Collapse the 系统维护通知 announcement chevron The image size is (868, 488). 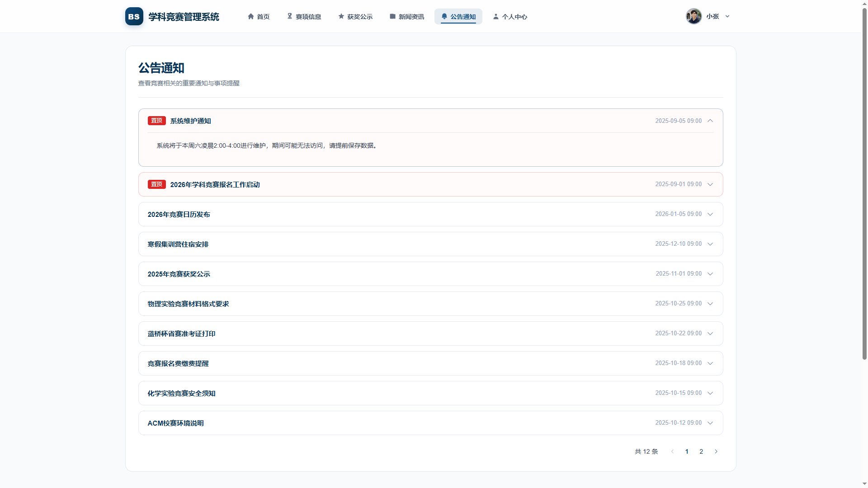[x=710, y=121]
